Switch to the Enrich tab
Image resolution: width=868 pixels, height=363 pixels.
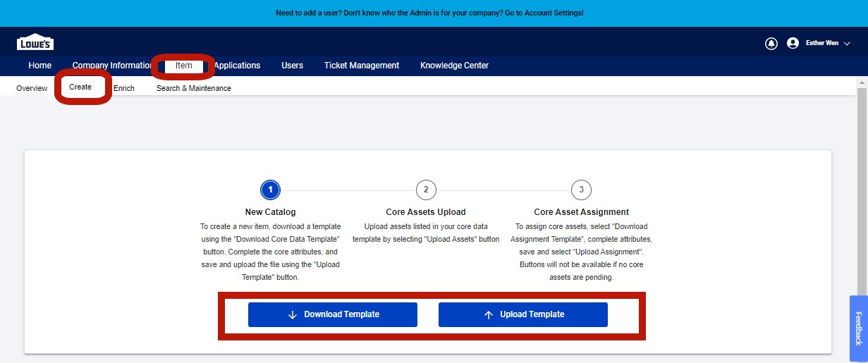coord(124,88)
